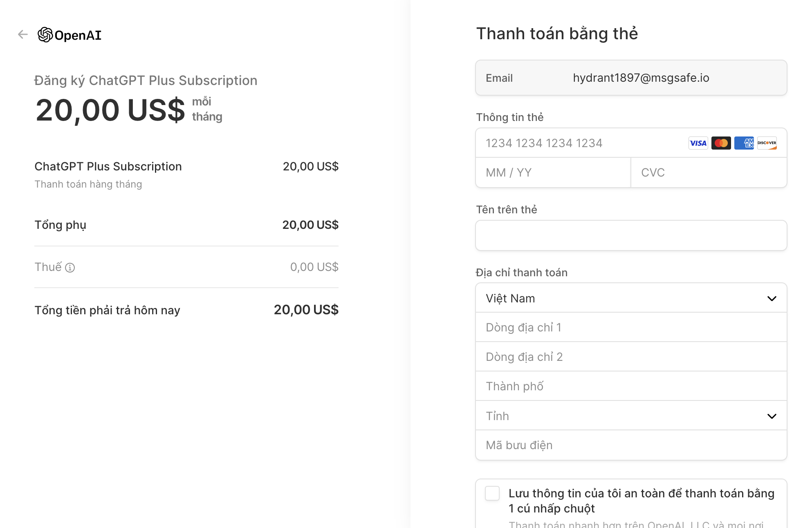The image size is (812, 528).
Task: Click the CVC field
Action: click(708, 172)
